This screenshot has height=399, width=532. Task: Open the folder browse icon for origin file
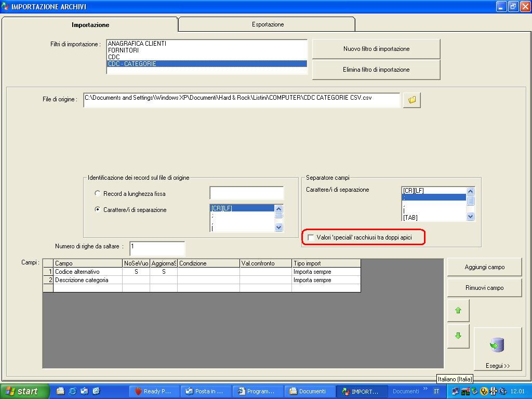coord(412,100)
